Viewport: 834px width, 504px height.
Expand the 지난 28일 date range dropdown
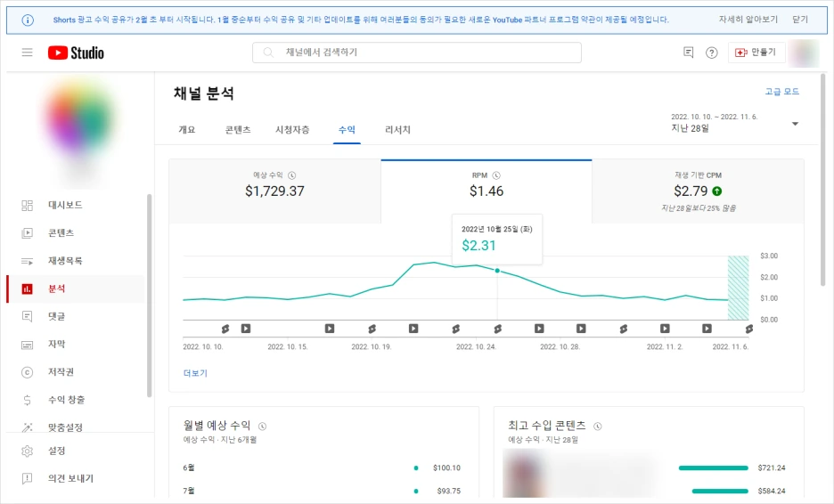tap(735, 124)
